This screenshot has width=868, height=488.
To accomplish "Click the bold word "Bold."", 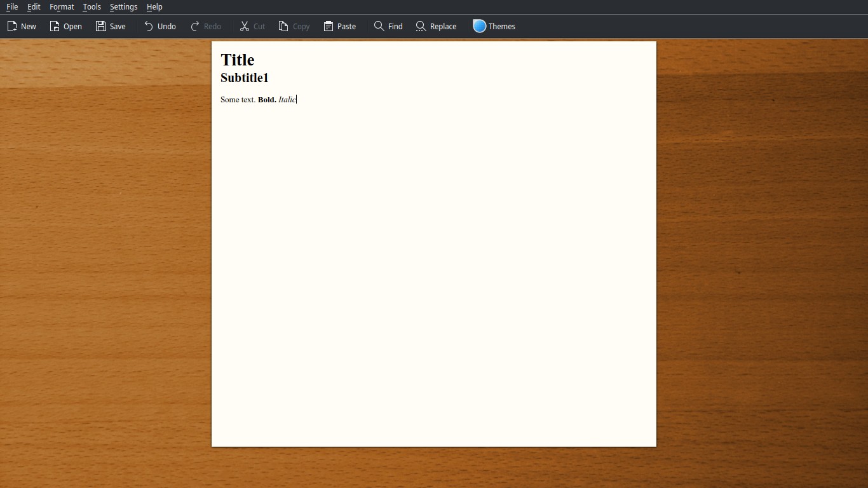I will [267, 100].
